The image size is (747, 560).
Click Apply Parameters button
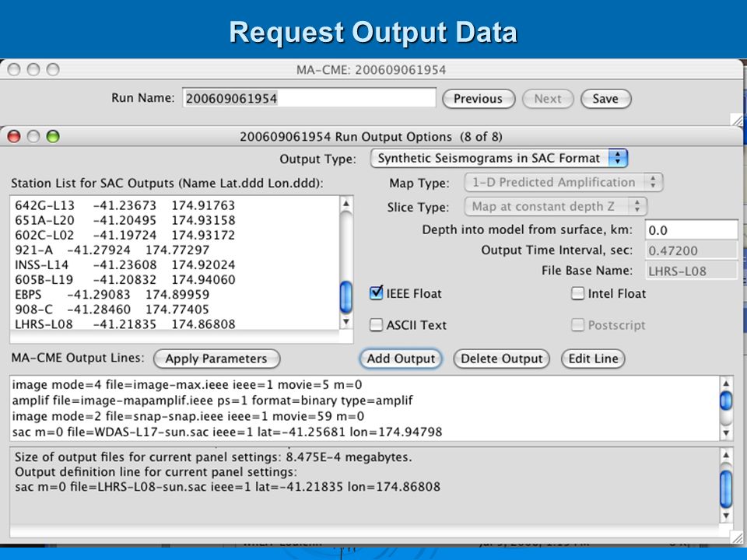point(216,359)
